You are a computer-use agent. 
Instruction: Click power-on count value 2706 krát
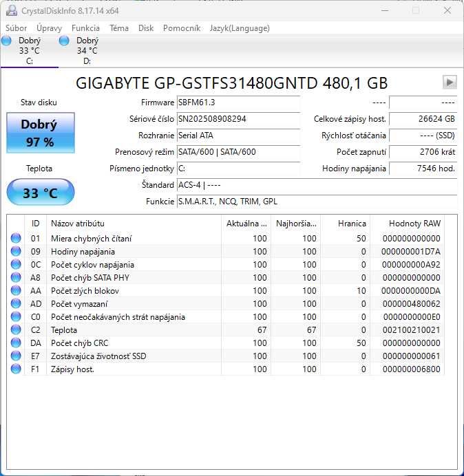pos(423,152)
